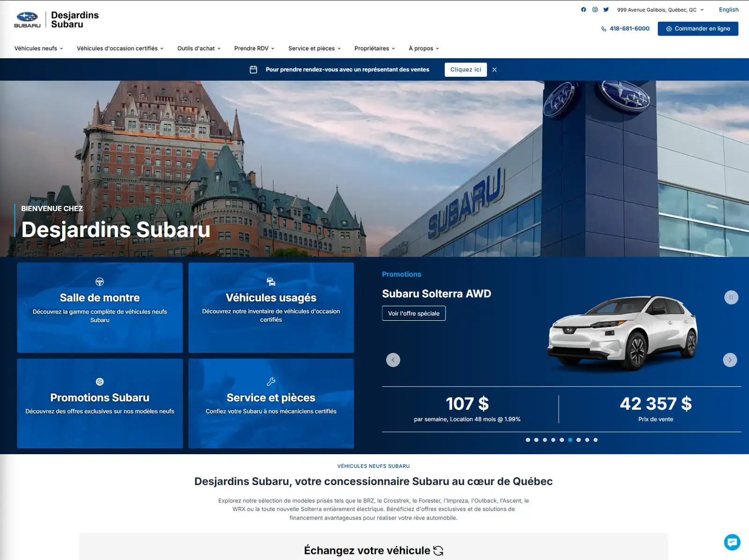Go to next promotion slide
The image size is (749, 560).
point(730,360)
